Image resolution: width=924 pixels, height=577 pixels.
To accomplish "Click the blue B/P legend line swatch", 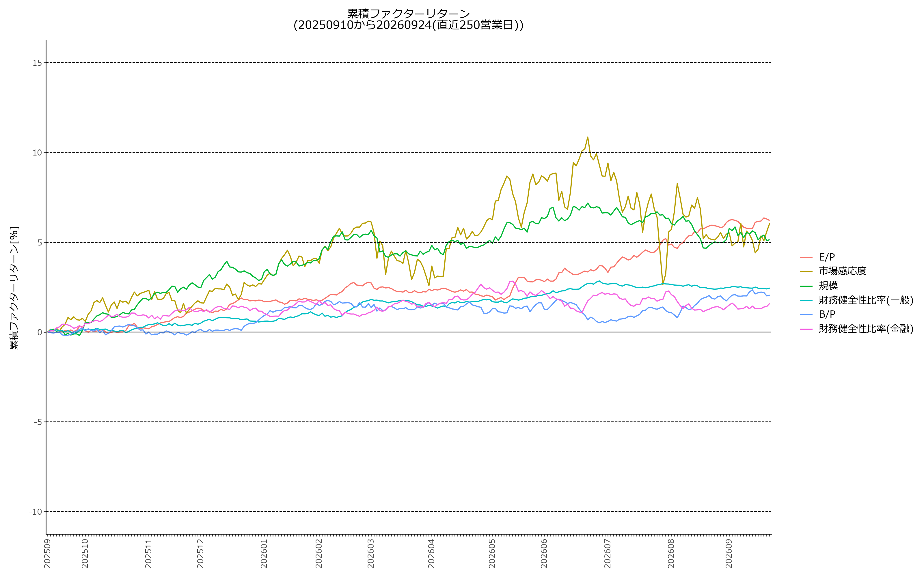I will (806, 314).
